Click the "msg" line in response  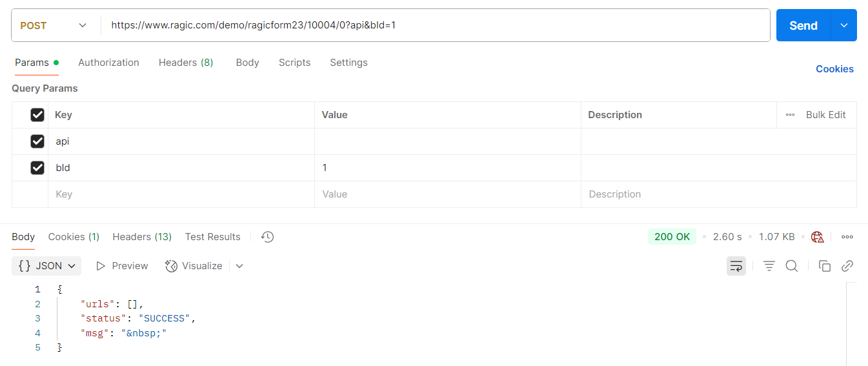point(123,333)
